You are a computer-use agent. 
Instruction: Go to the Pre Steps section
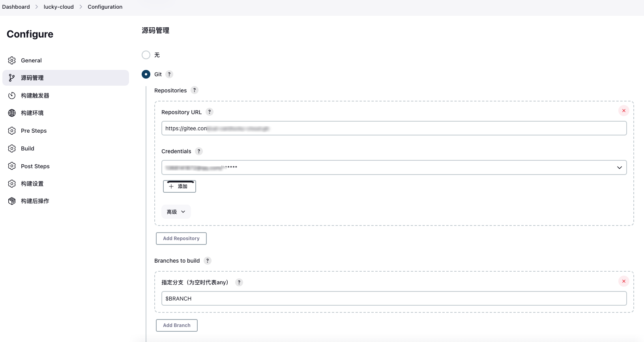[66, 131]
